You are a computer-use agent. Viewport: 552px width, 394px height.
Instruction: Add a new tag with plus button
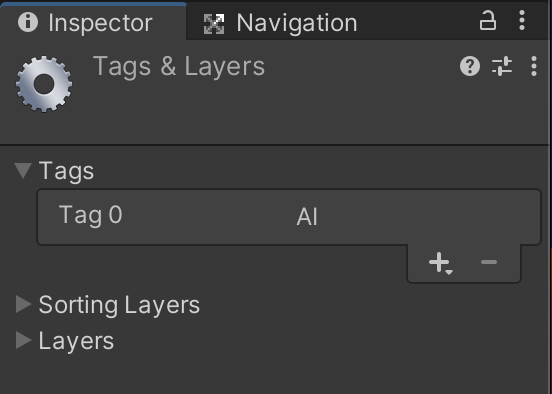[x=440, y=263]
